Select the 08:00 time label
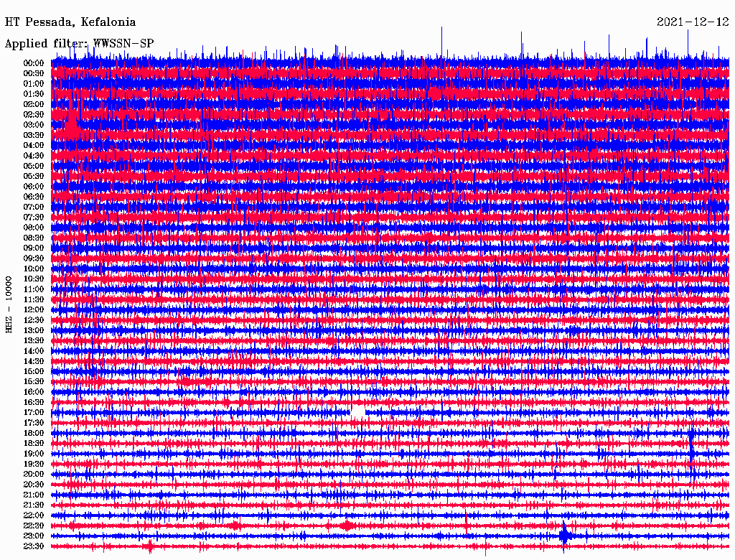The image size is (735, 560). tap(34, 228)
